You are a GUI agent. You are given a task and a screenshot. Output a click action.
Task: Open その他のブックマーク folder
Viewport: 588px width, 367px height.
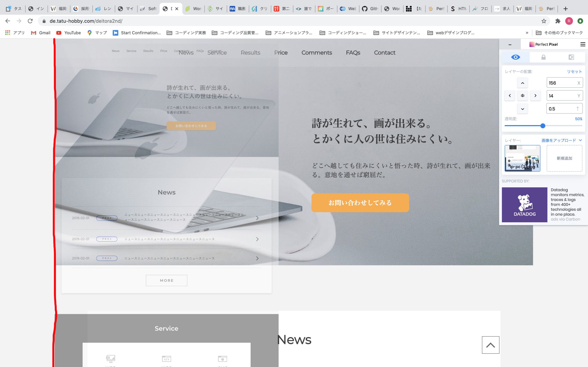click(559, 33)
